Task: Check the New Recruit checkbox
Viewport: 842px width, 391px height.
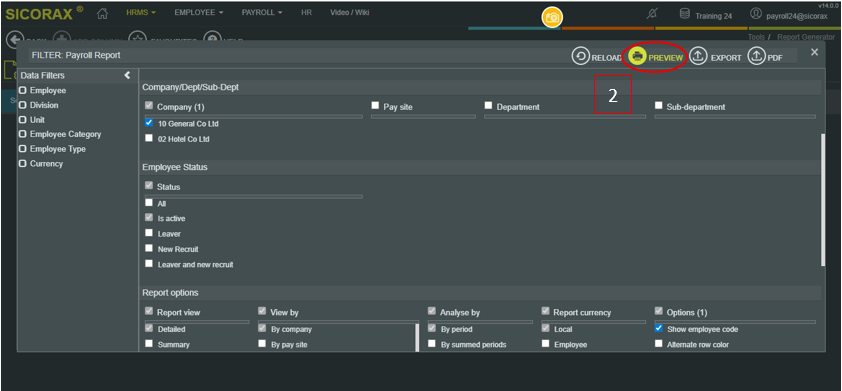Action: point(149,249)
